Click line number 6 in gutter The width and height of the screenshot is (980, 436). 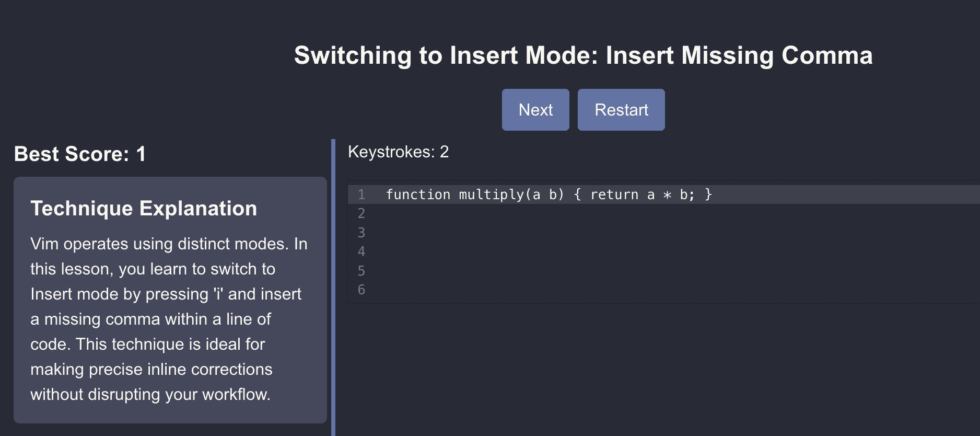pyautogui.click(x=361, y=290)
